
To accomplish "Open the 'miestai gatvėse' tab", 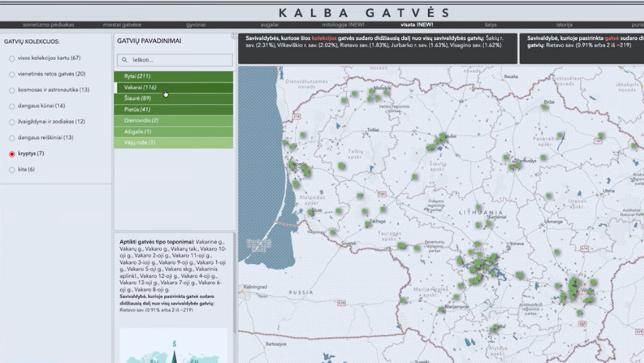I will tap(122, 25).
